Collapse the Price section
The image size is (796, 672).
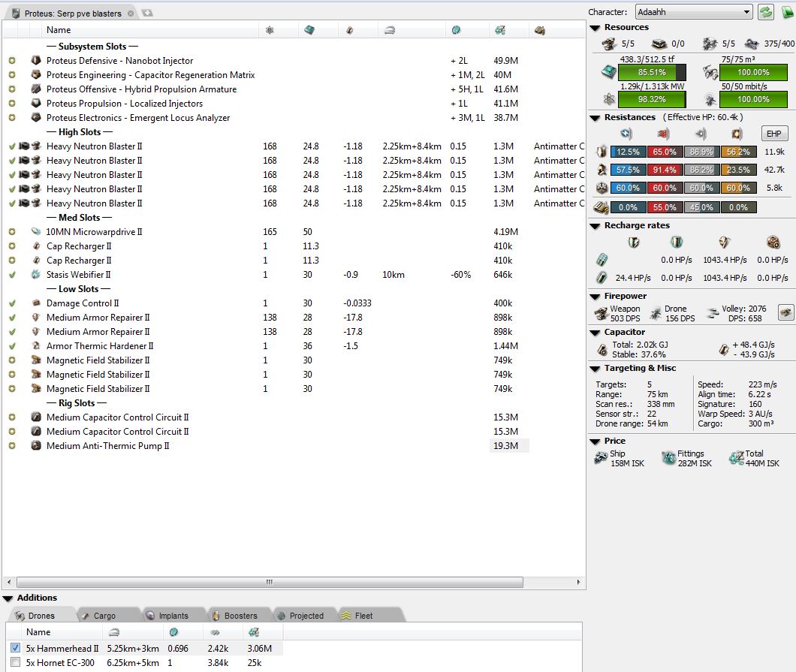(x=595, y=441)
